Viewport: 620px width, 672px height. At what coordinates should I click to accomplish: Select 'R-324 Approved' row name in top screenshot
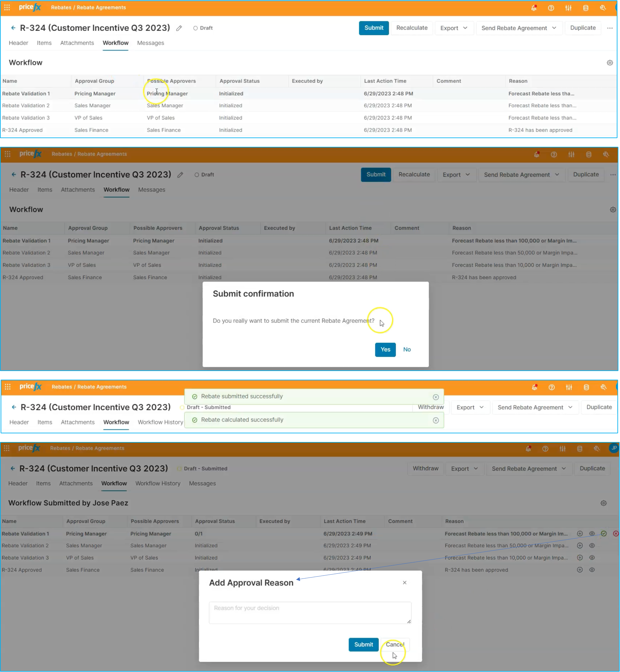[22, 130]
